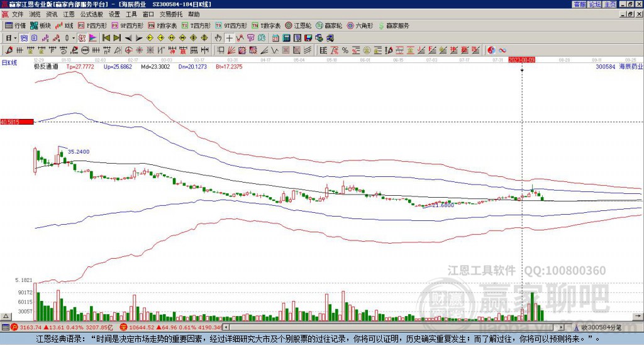Open the 板块 sector view
The image size is (644, 345).
(41, 25)
